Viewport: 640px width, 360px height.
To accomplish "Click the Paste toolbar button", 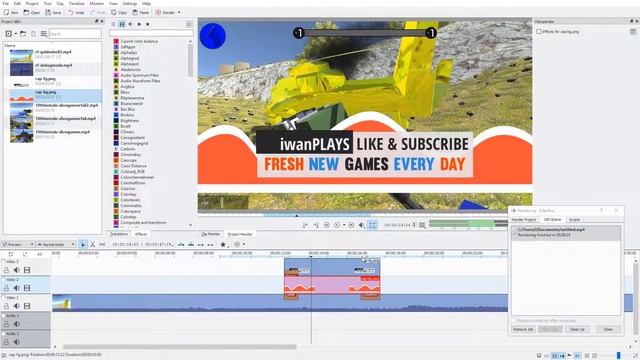I will tap(141, 13).
